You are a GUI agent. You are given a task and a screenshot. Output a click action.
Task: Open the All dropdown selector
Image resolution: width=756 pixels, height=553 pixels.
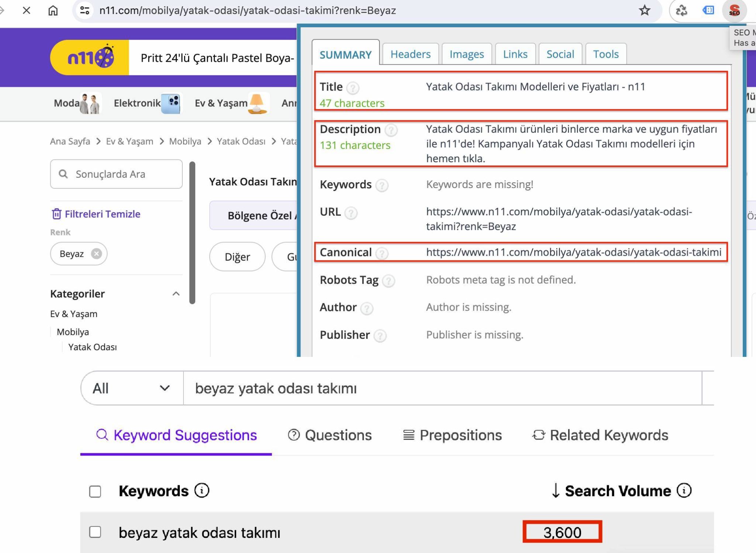(x=131, y=388)
